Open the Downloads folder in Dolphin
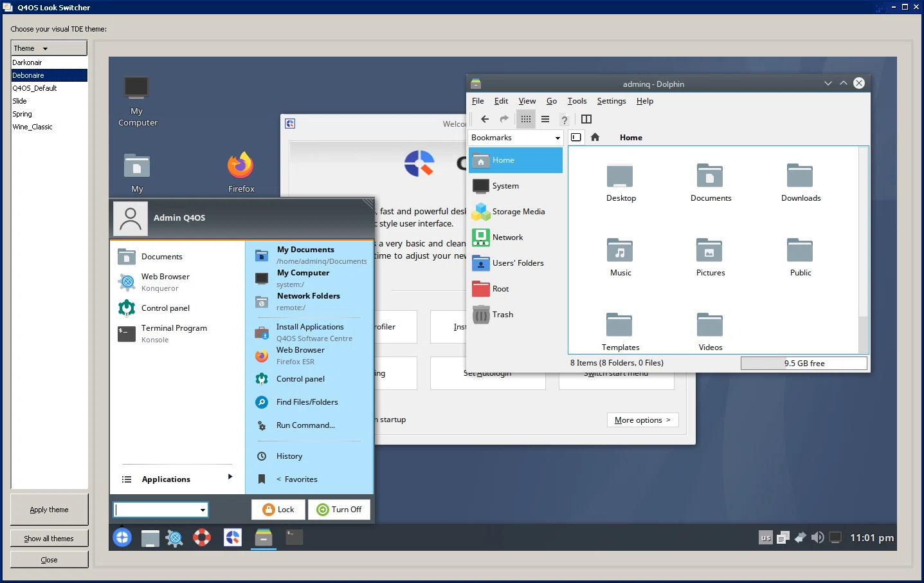This screenshot has height=583, width=924. [x=801, y=183]
